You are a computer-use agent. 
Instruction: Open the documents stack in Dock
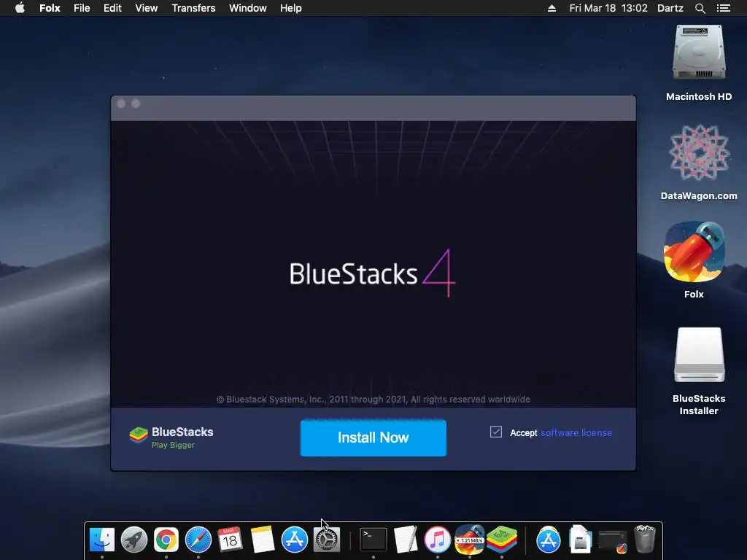(x=581, y=540)
